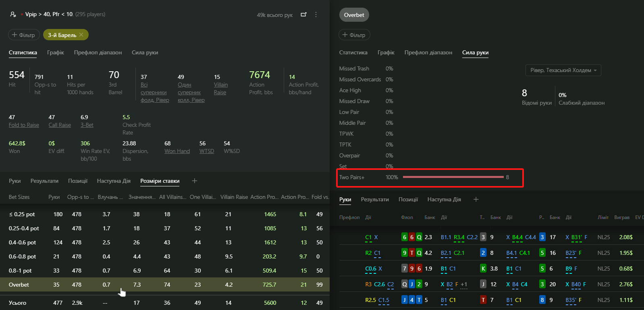Screen dimensions: 644x310
Task: Open the Villain Raise stat link
Action: tap(220, 88)
